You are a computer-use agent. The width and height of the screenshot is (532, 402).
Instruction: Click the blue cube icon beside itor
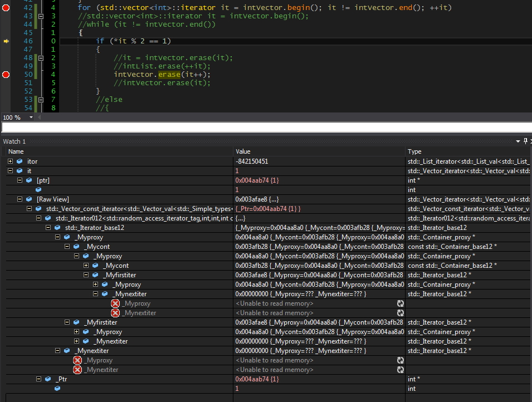(x=19, y=161)
